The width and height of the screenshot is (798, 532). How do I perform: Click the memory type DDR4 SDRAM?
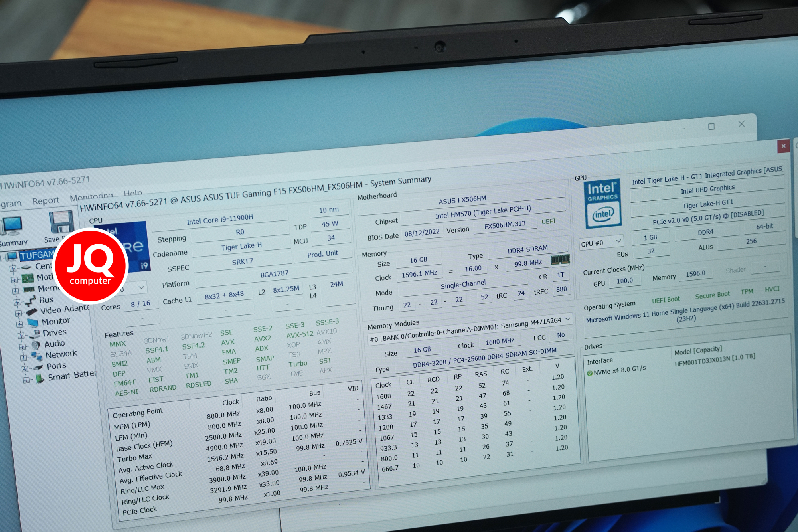527,249
